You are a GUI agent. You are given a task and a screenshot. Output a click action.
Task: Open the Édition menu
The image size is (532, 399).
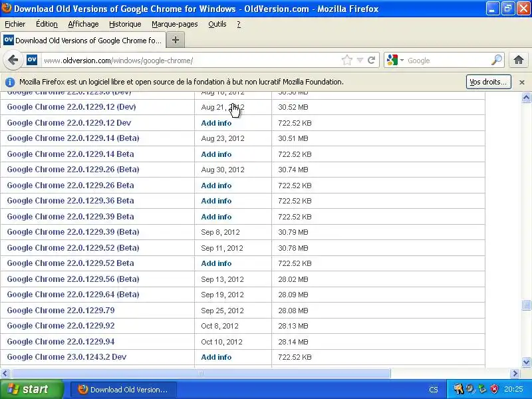coord(47,24)
